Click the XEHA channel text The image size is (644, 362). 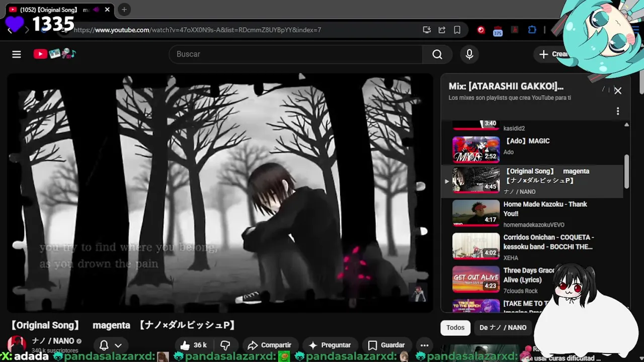click(x=511, y=258)
